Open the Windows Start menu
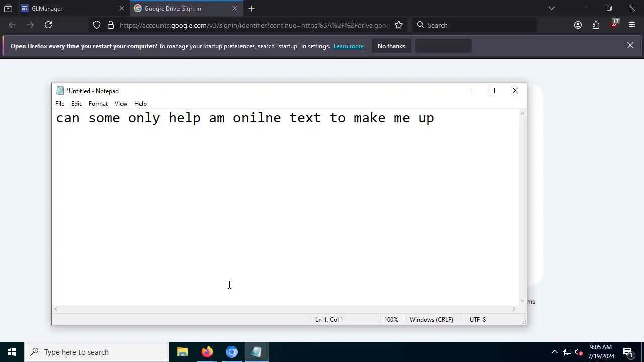Viewport: 644px width, 362px height. (12, 352)
